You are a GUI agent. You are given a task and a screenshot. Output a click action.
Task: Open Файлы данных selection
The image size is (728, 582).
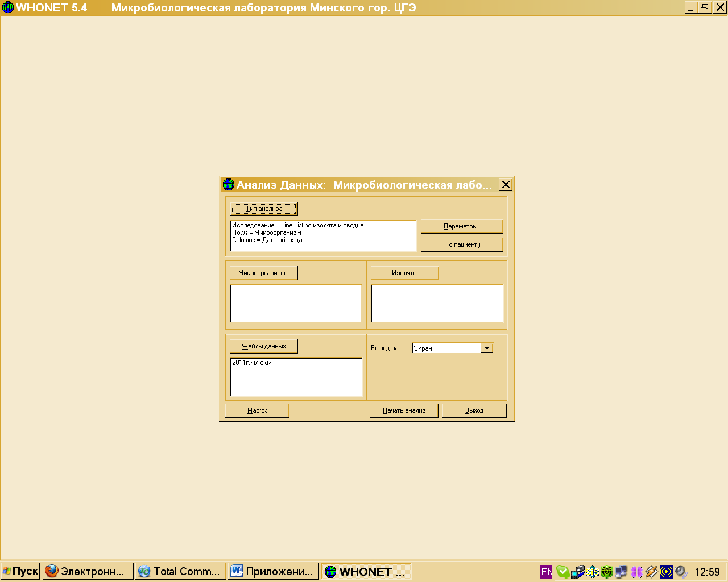tap(264, 346)
